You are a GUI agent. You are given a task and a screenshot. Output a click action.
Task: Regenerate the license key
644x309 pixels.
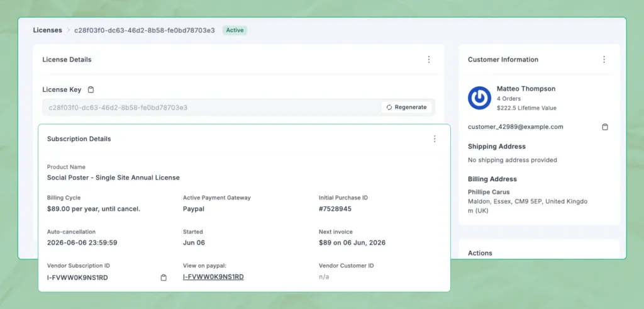(x=406, y=108)
